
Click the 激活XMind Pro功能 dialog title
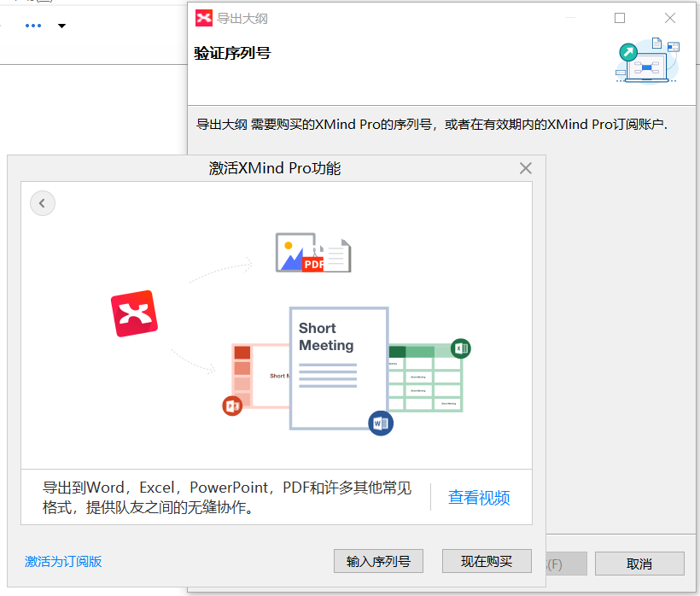pos(275,168)
